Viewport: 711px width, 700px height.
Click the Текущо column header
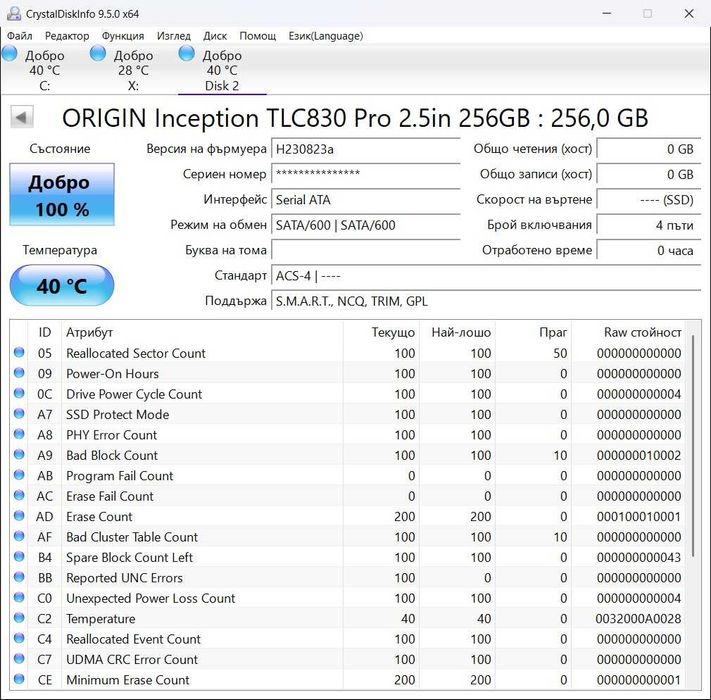381,332
